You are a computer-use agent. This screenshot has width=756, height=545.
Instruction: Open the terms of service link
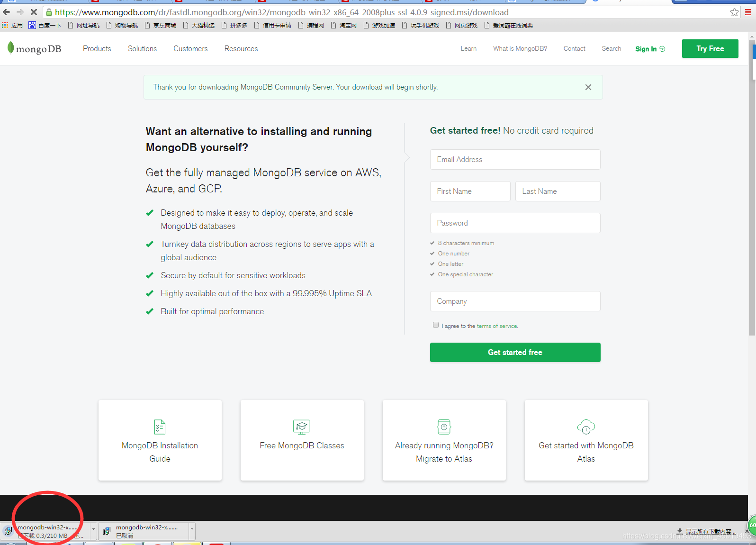point(497,326)
